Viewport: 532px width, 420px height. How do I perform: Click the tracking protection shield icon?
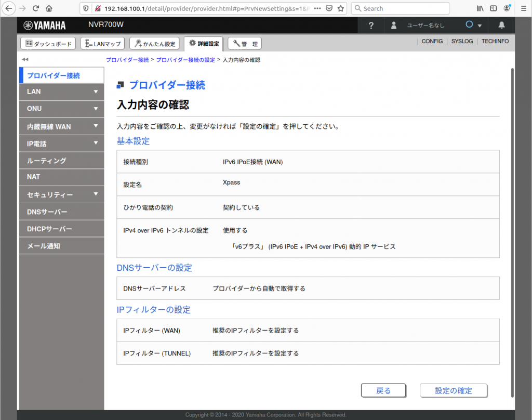[86, 8]
